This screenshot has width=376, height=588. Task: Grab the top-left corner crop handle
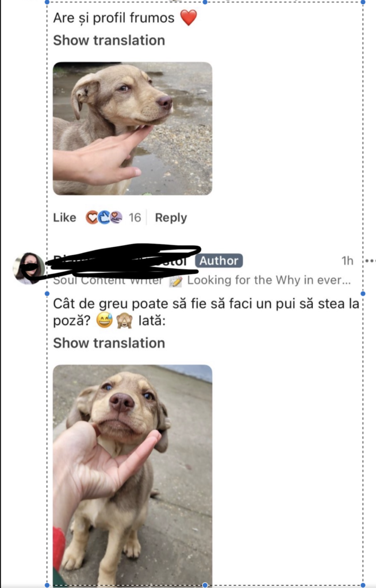[x=47, y=2]
